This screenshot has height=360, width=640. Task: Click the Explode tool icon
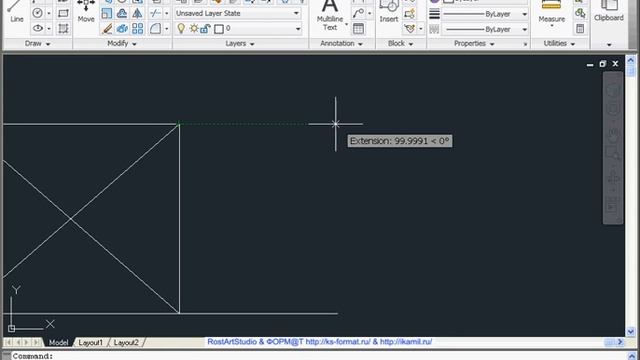coord(122,29)
